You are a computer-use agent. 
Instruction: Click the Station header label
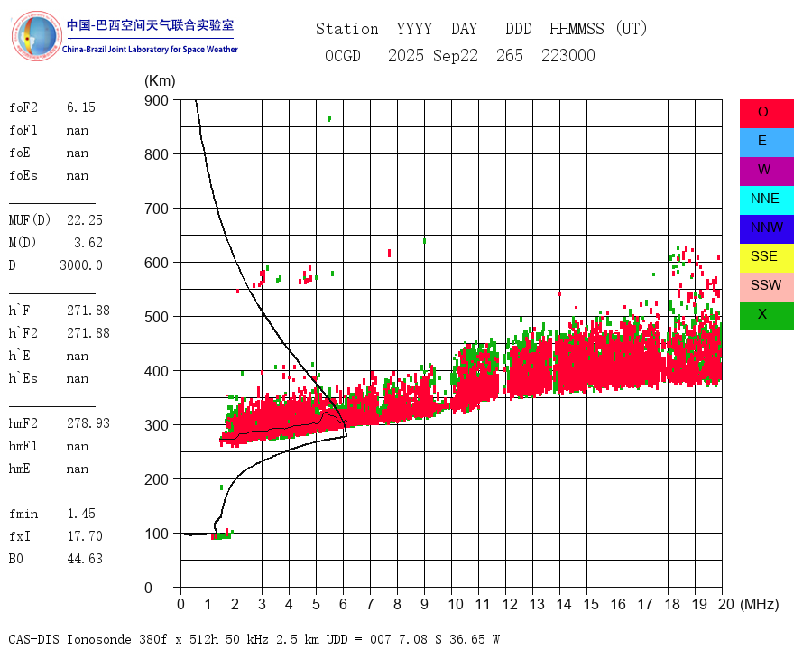[347, 29]
